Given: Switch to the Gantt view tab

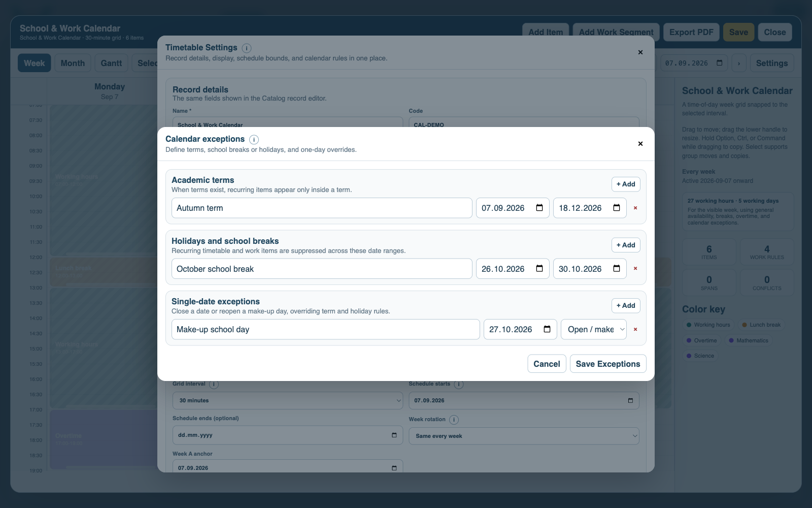Looking at the screenshot, I should [111, 63].
